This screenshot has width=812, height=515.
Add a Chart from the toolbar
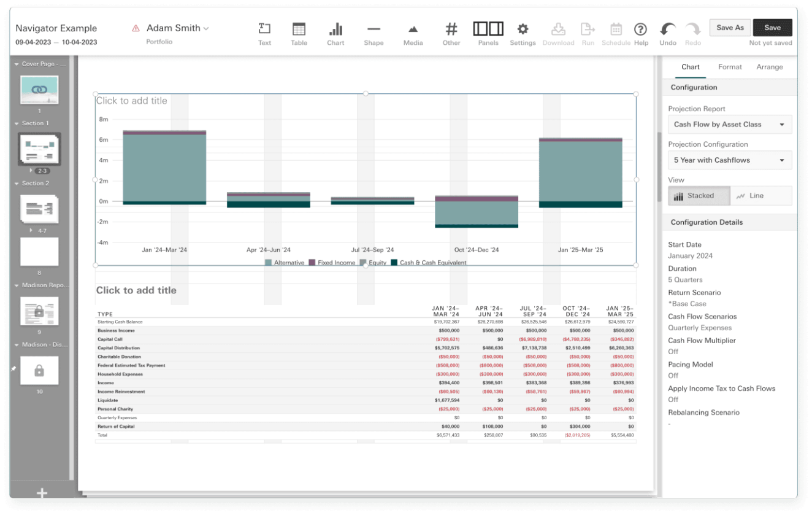(x=335, y=34)
